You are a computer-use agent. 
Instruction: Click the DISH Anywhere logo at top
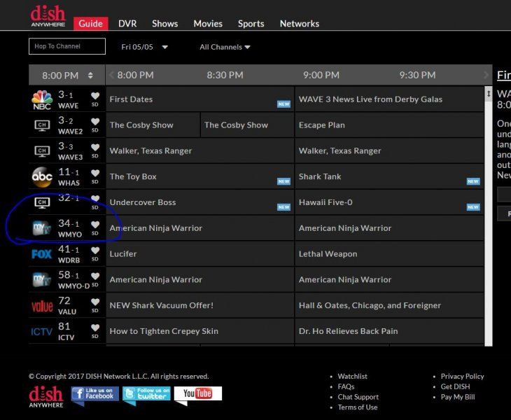[48, 16]
